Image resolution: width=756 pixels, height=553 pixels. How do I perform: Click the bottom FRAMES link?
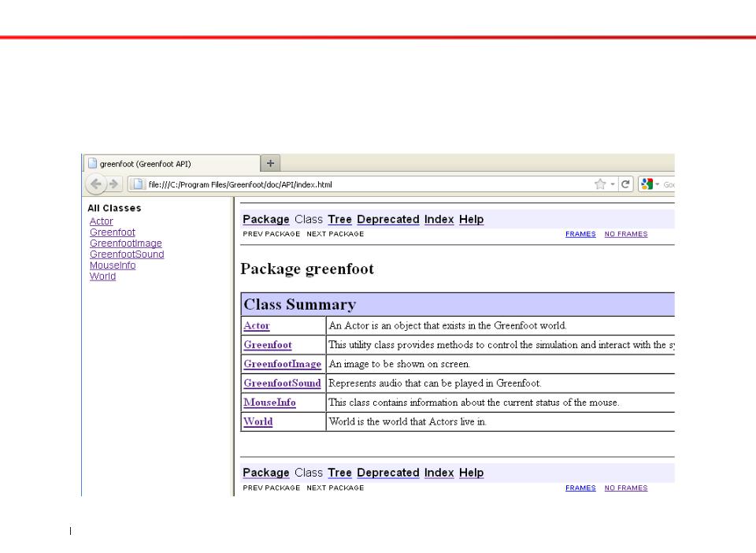(x=580, y=488)
